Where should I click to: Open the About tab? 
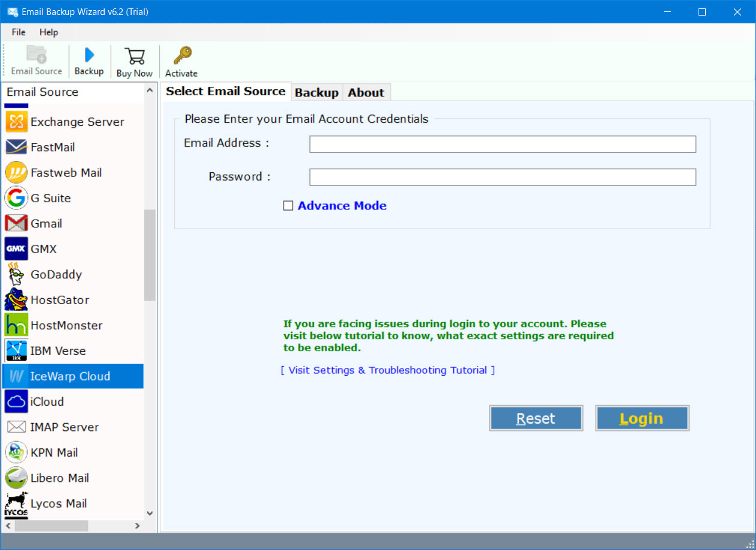(366, 92)
